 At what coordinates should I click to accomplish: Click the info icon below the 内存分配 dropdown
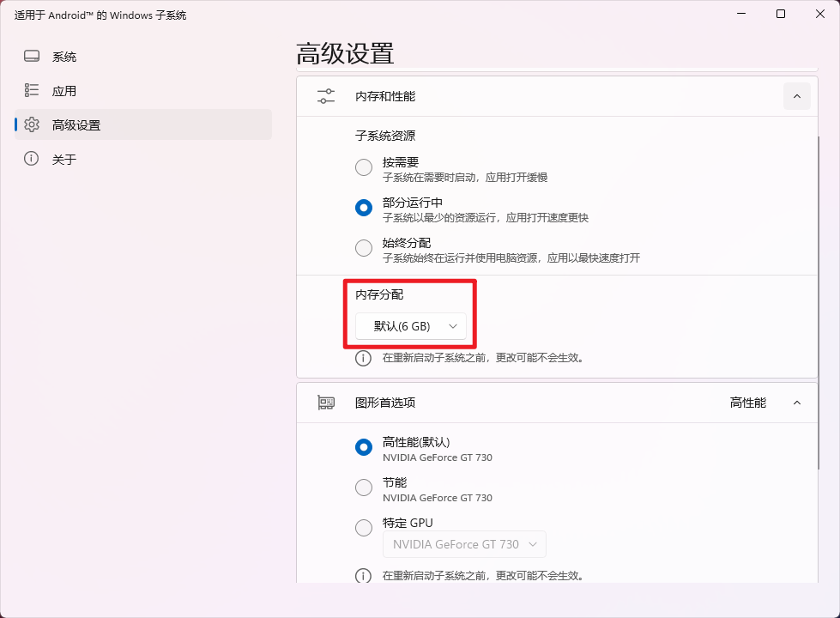(x=362, y=358)
